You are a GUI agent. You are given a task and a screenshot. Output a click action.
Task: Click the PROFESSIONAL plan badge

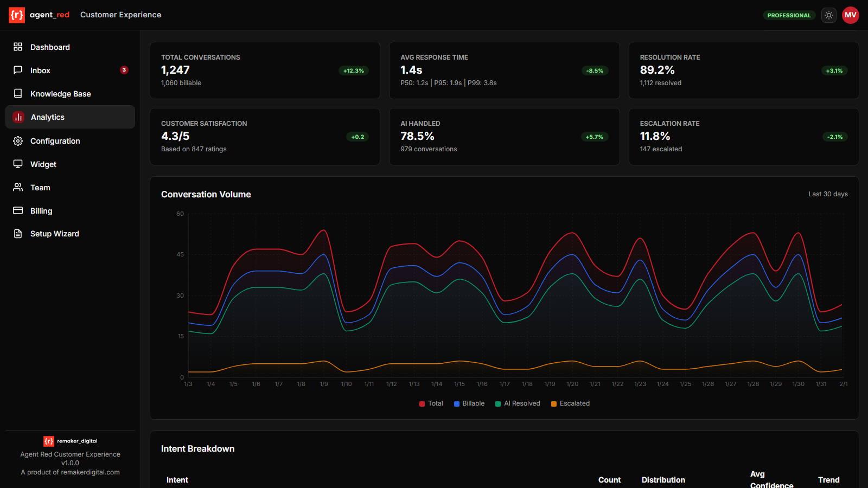click(x=789, y=15)
